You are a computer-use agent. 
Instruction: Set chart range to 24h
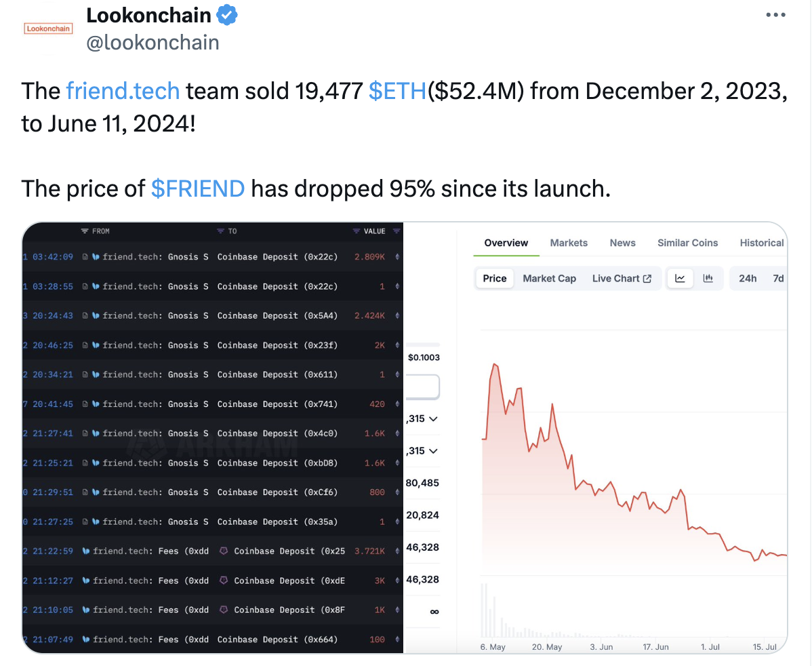(x=747, y=278)
